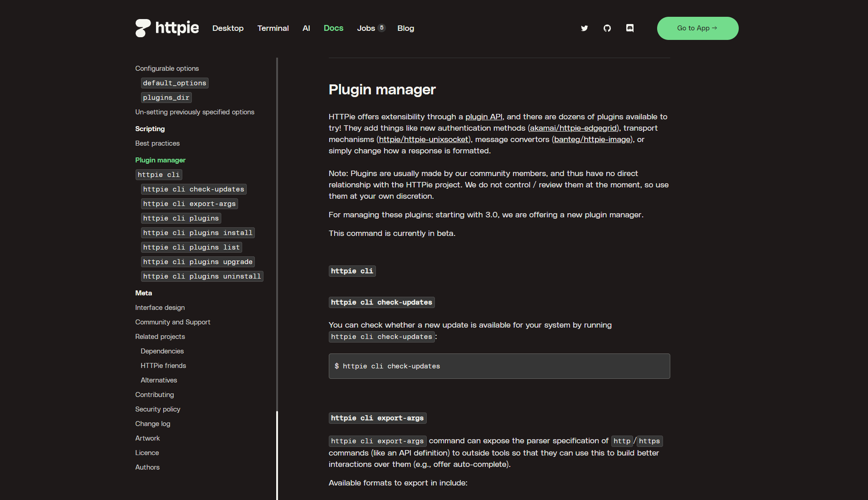Go to the Terminal nav item
The image size is (868, 500).
[x=273, y=28]
